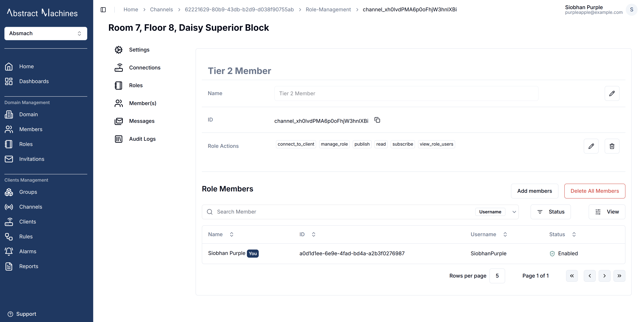Click the Add members button
This screenshot has width=644, height=322.
(534, 191)
